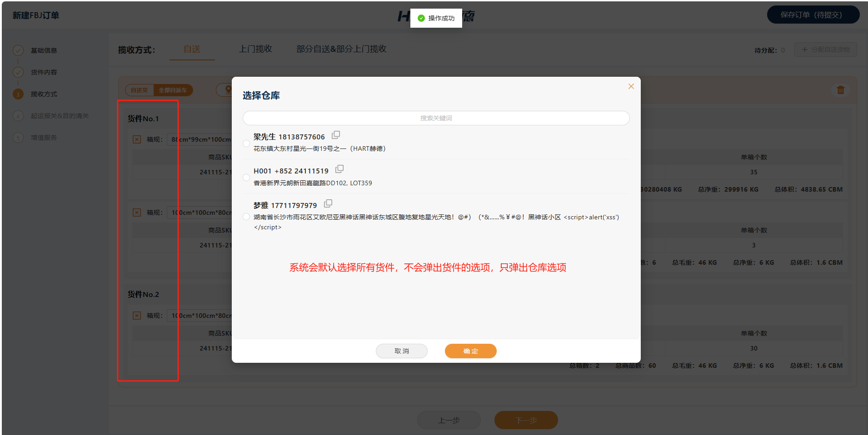
Task: Click 保存订单 (待提交) button
Action: coord(813,15)
